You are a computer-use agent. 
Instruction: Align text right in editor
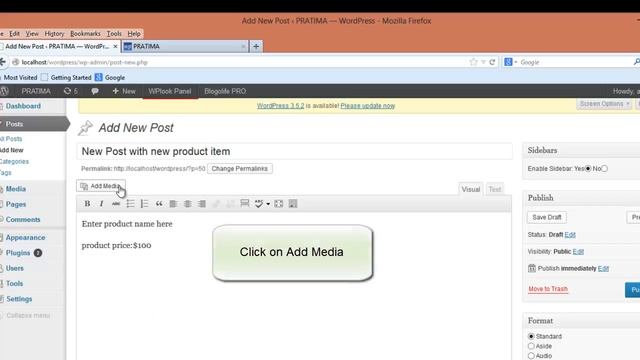(202, 204)
